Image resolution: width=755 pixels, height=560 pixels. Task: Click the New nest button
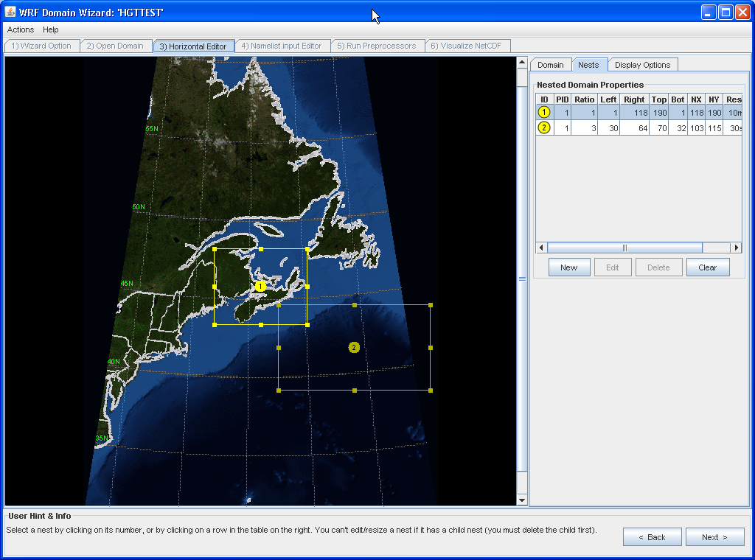(x=568, y=267)
